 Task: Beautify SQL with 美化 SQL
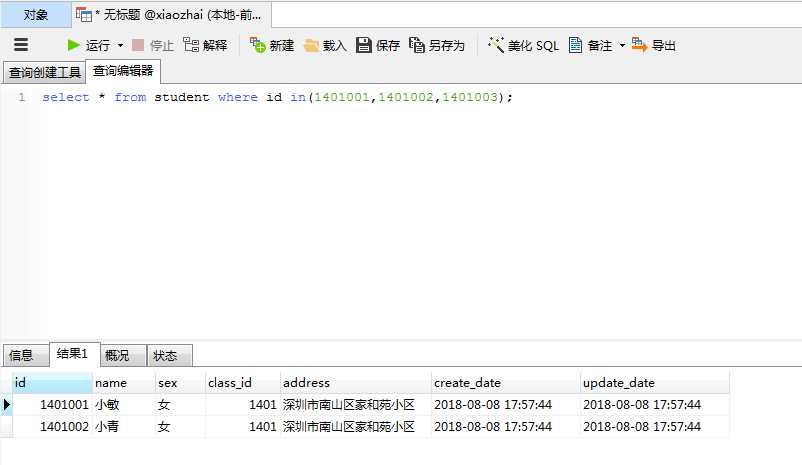(523, 46)
